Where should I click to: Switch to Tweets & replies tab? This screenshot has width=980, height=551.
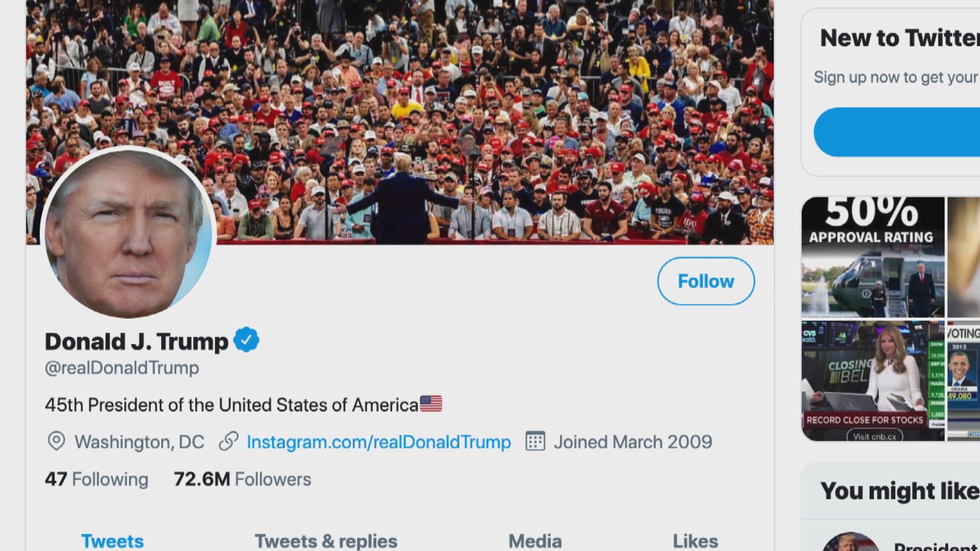click(326, 541)
